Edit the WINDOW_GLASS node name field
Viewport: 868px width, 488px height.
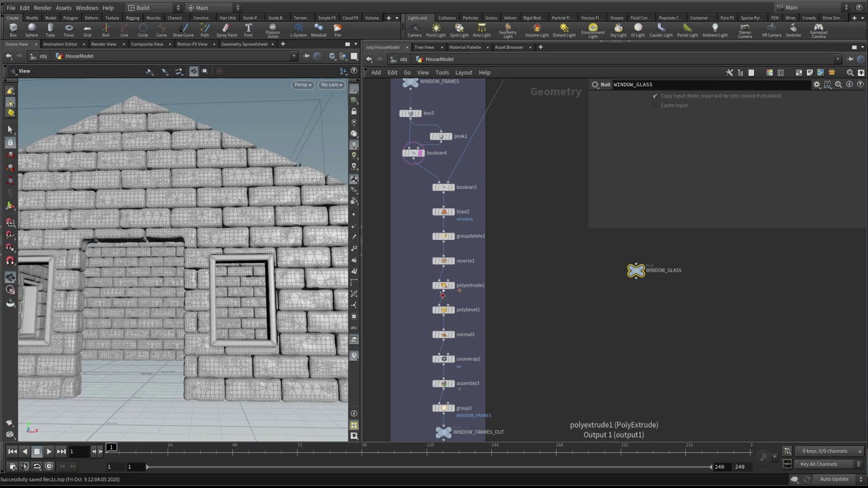[x=712, y=85]
